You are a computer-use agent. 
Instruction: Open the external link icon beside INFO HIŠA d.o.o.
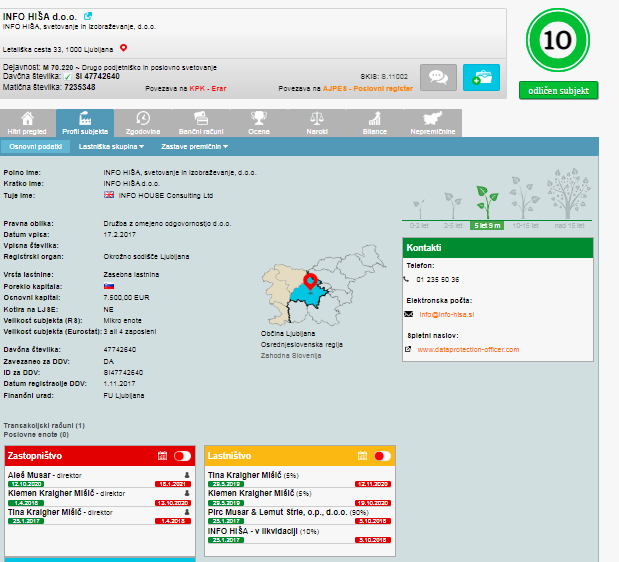coord(88,16)
